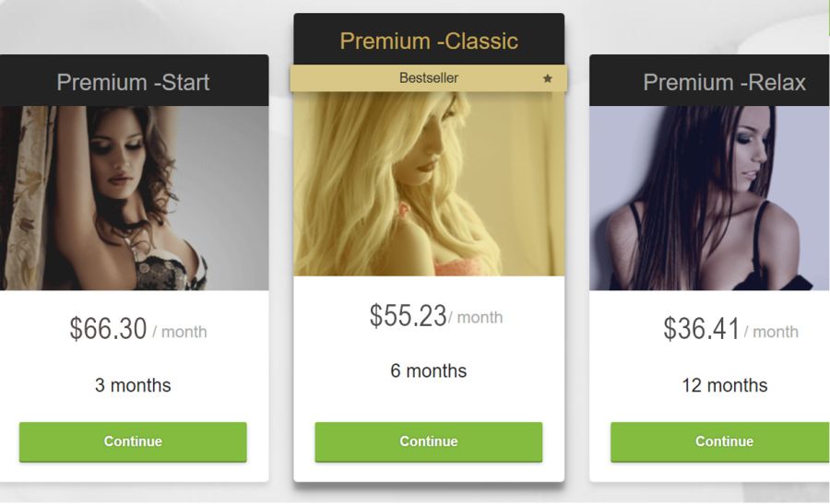Continue with the Premium -Classic plan
The width and height of the screenshot is (830, 504).
428,441
